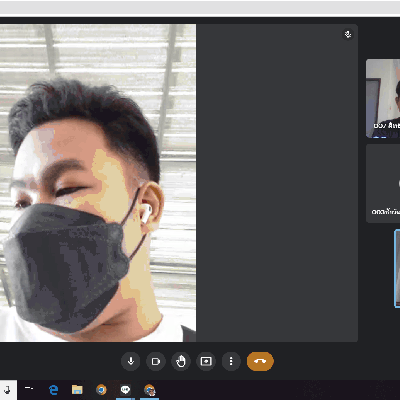Open the Task View taskbar icon
Image resolution: width=400 pixels, height=400 pixels.
click(29, 389)
